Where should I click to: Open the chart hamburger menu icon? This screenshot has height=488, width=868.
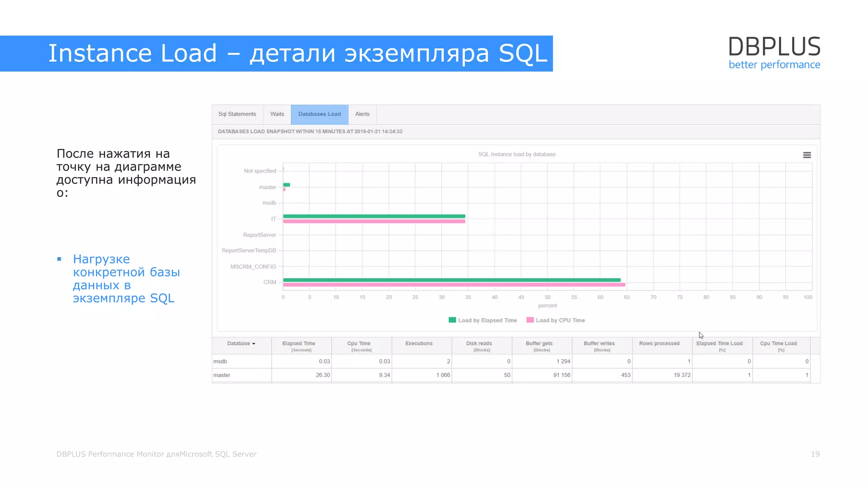click(x=807, y=155)
